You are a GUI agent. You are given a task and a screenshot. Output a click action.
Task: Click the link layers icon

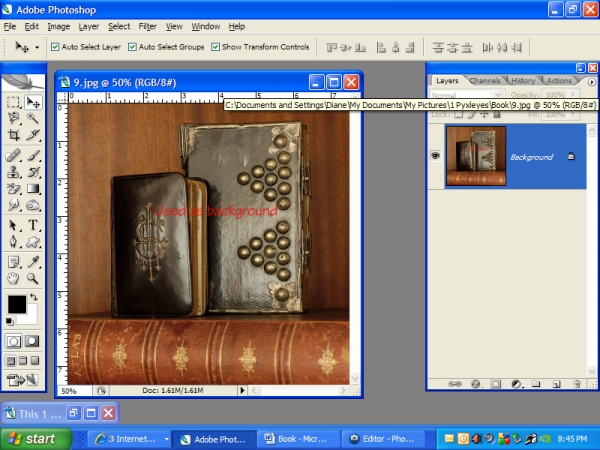(x=455, y=383)
